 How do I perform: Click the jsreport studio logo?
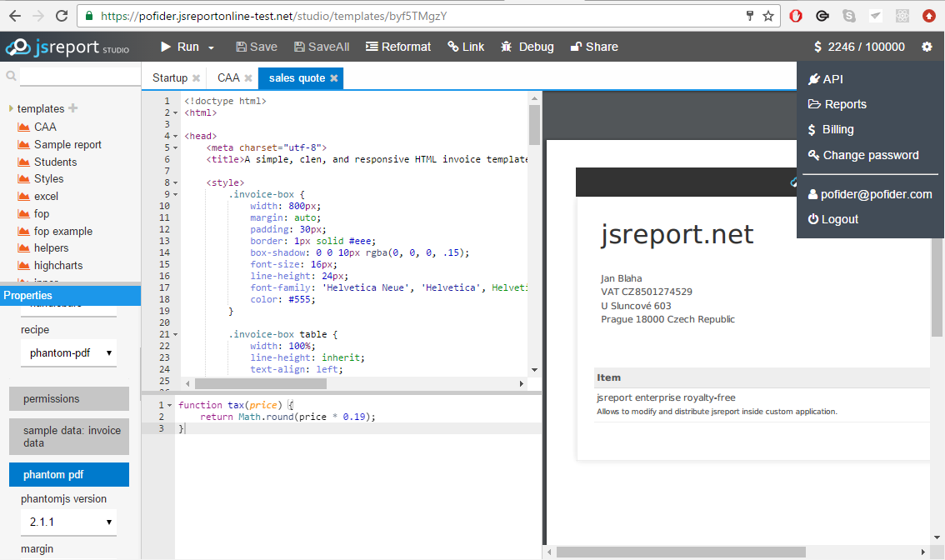[67, 47]
